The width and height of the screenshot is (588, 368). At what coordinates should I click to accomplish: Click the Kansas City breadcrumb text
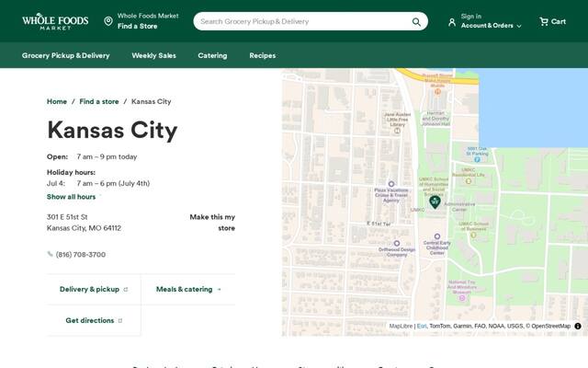(151, 101)
